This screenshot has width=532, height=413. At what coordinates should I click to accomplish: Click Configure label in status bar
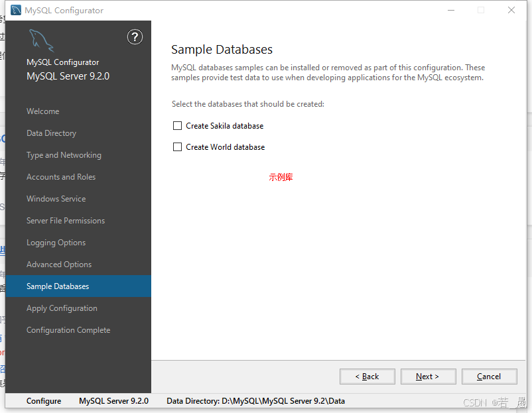[44, 401]
